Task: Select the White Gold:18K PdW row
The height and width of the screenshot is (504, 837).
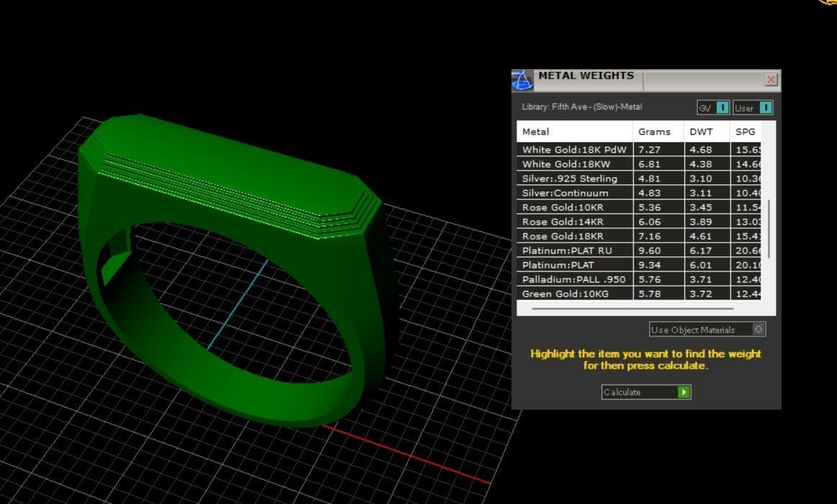Action: pos(638,149)
